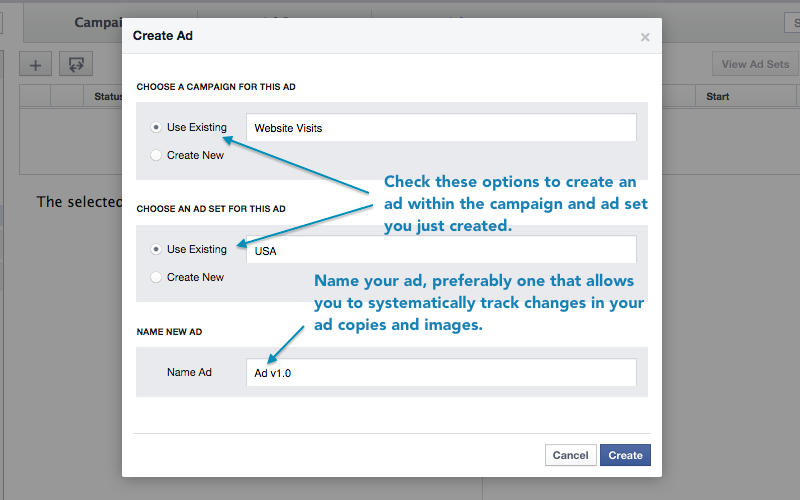Screen dimensions: 800x500
Task: Click the plus add button
Action: point(35,64)
